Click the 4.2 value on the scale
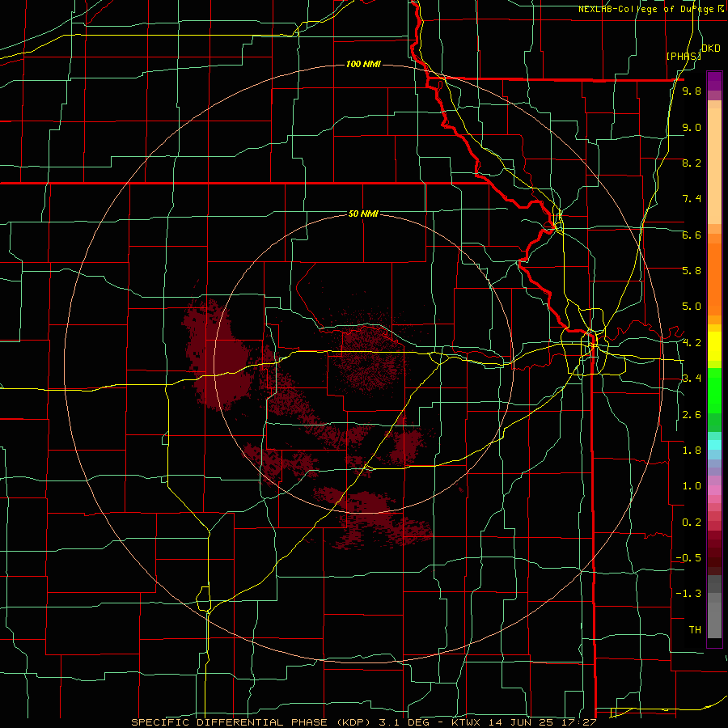 [692, 343]
